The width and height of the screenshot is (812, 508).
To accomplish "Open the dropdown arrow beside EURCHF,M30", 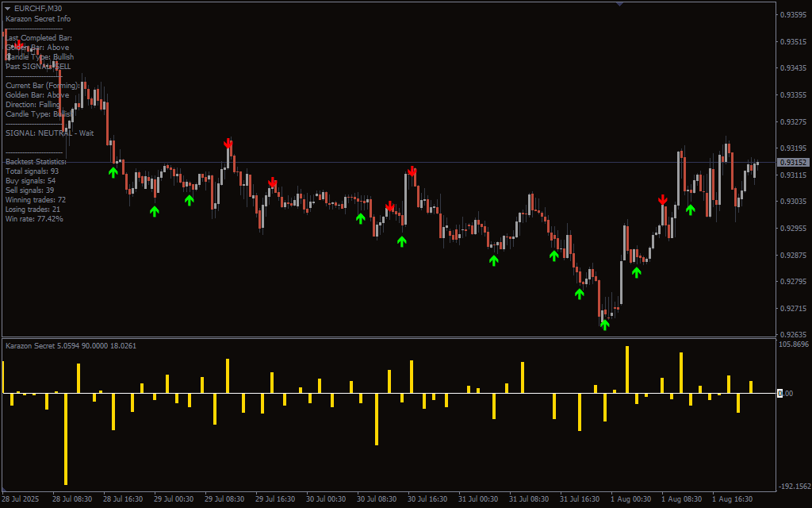I will (8, 8).
